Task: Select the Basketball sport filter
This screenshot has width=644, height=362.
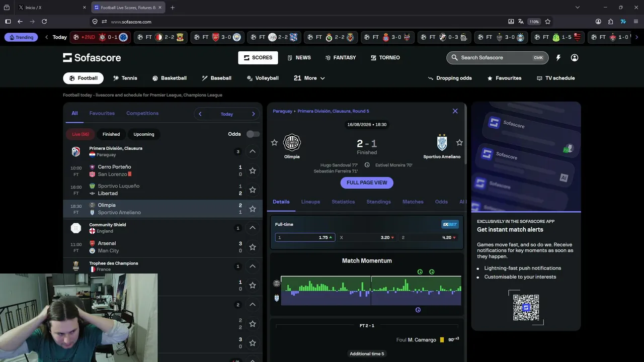Action: click(x=169, y=78)
